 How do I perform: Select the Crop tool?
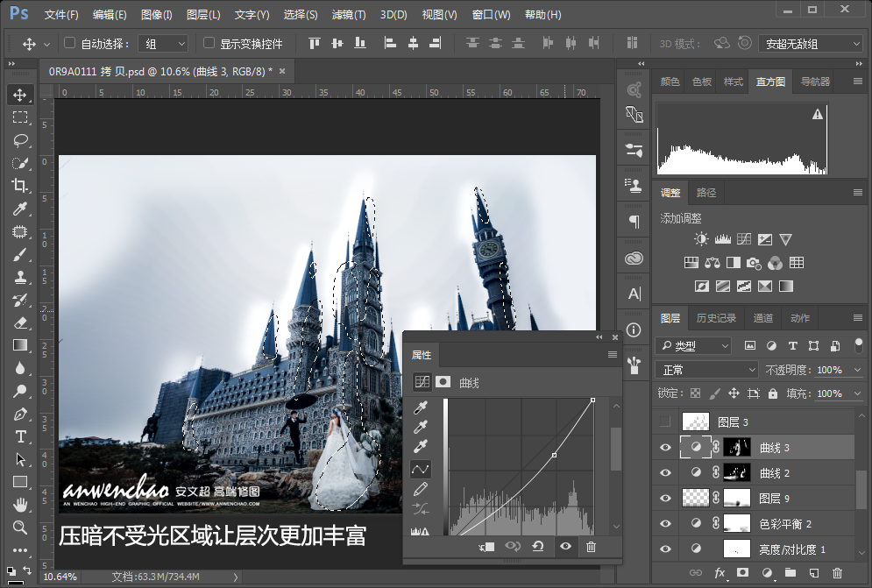pyautogui.click(x=20, y=186)
